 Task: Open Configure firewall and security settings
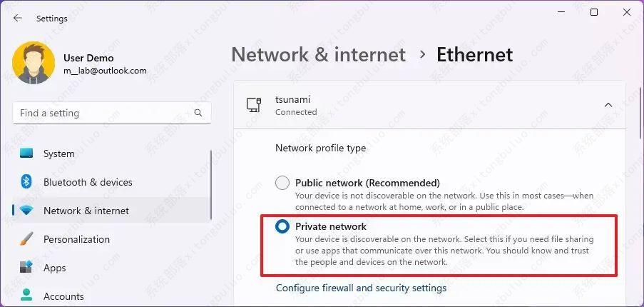pos(361,288)
